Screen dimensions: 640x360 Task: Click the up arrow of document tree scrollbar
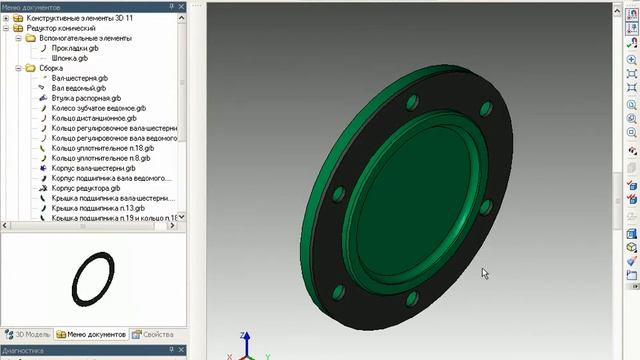(182, 18)
